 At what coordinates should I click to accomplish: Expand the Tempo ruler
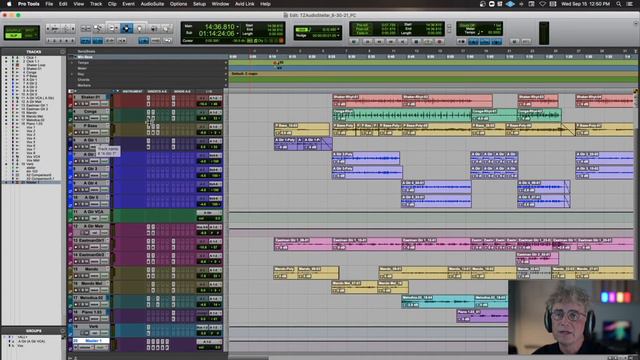pyautogui.click(x=72, y=63)
